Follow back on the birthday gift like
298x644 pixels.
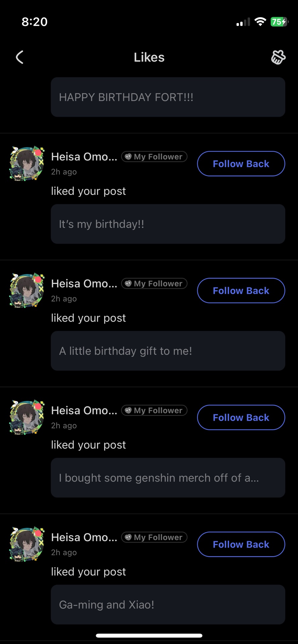pos(241,290)
